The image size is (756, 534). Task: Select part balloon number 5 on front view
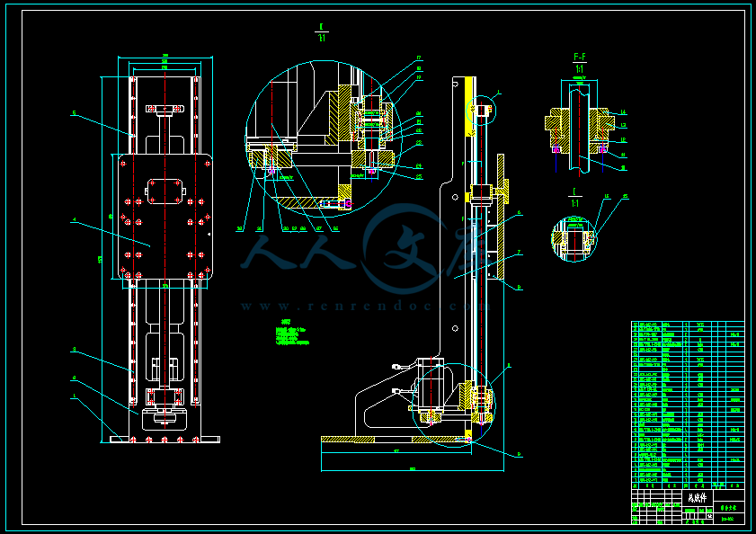tap(74, 113)
